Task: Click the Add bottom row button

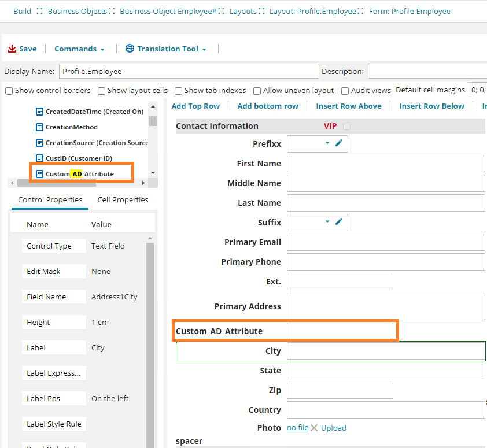Action: pyautogui.click(x=268, y=106)
